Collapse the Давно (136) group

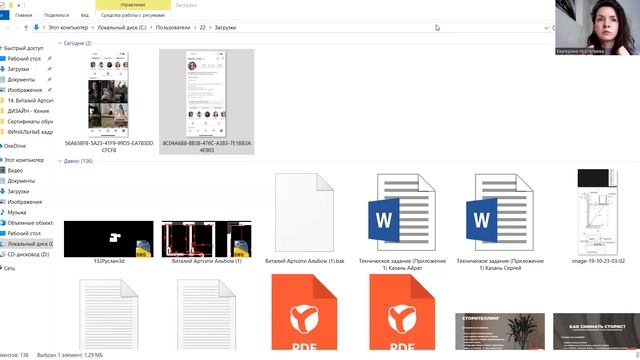(60, 161)
